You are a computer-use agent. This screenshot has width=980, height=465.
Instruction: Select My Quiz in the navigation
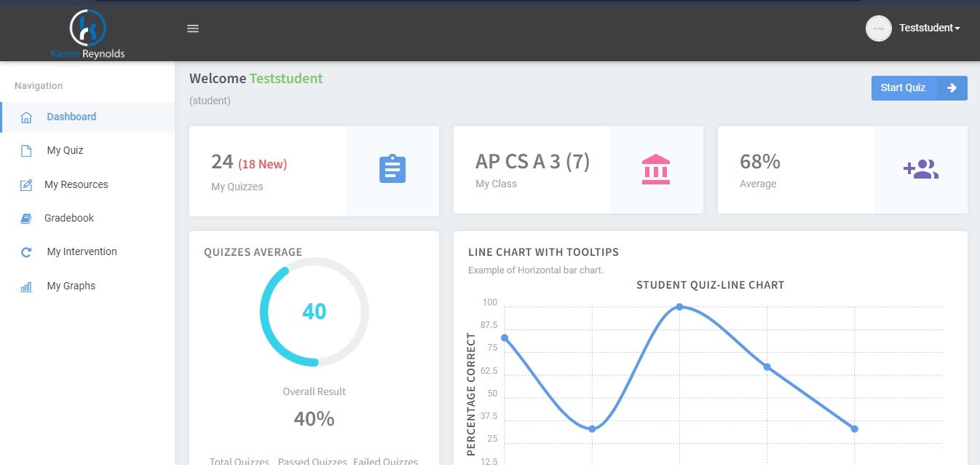coord(65,151)
